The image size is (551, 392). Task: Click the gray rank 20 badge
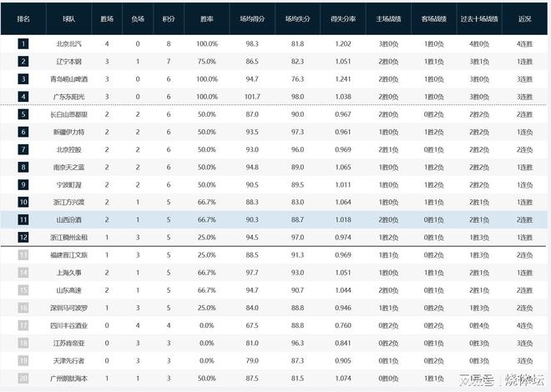(x=23, y=377)
